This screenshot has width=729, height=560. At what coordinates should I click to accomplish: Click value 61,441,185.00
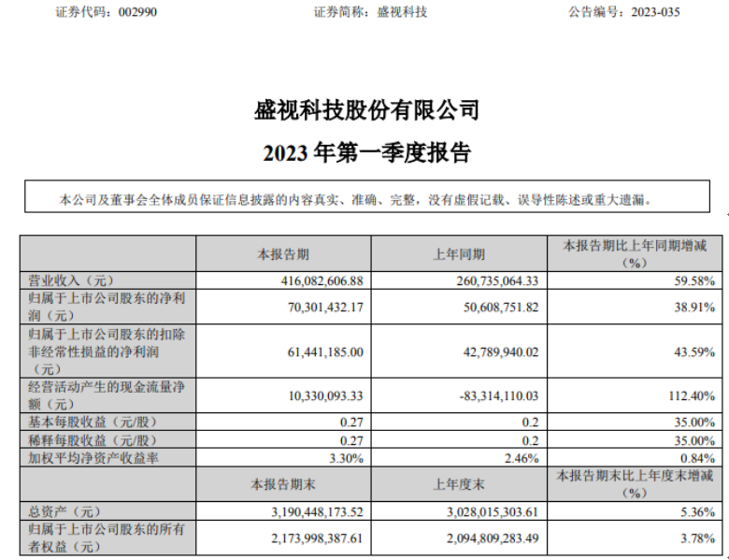point(325,352)
